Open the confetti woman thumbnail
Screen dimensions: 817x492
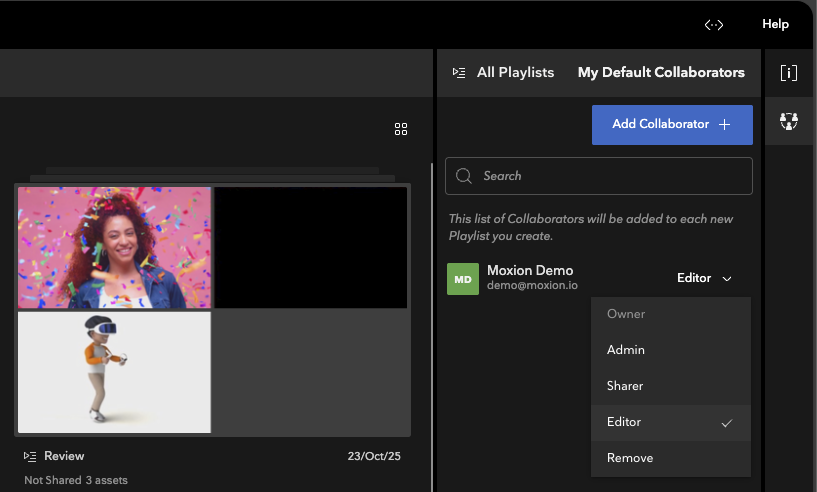click(x=114, y=247)
